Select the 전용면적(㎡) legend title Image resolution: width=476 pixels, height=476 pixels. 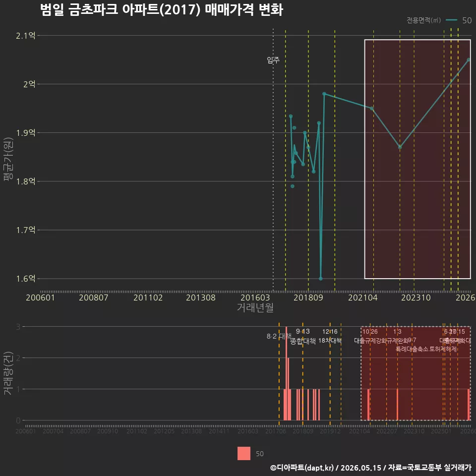click(423, 20)
